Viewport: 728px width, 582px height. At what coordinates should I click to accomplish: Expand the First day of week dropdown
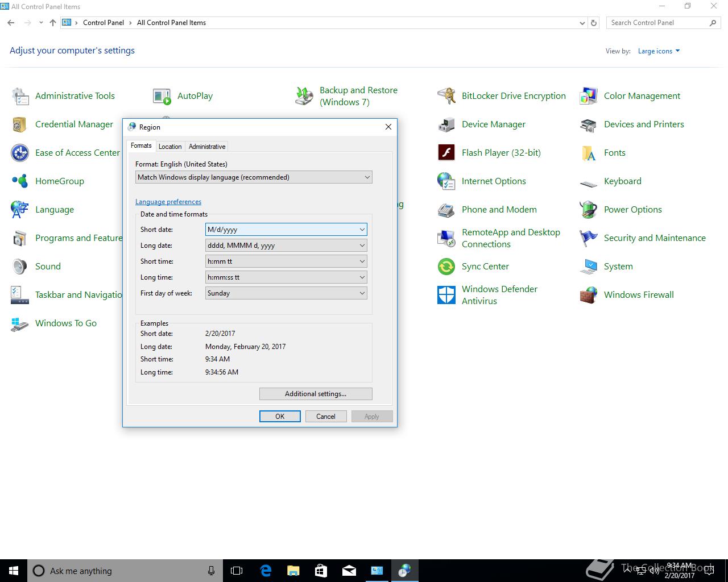tap(286, 293)
